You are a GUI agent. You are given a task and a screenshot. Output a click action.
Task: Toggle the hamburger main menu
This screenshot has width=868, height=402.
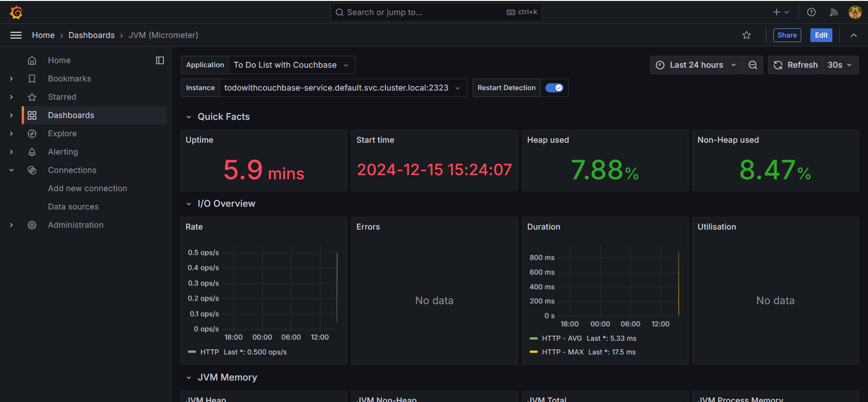coord(16,35)
